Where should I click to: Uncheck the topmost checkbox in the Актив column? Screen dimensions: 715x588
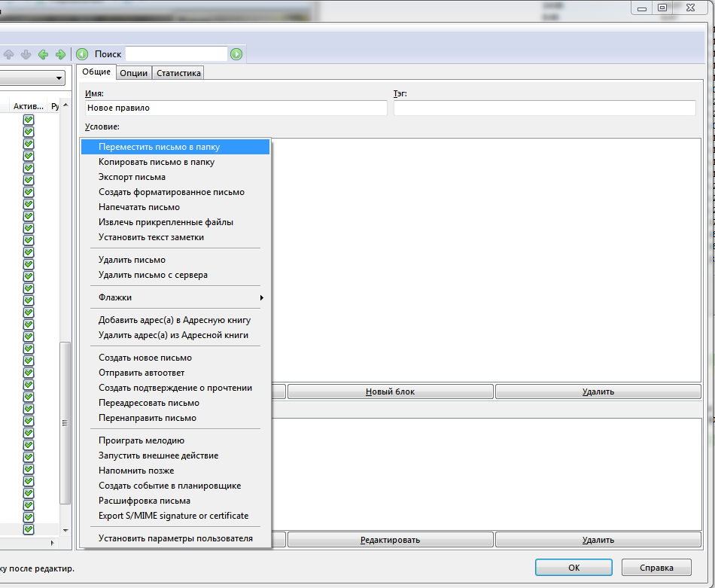(x=29, y=120)
